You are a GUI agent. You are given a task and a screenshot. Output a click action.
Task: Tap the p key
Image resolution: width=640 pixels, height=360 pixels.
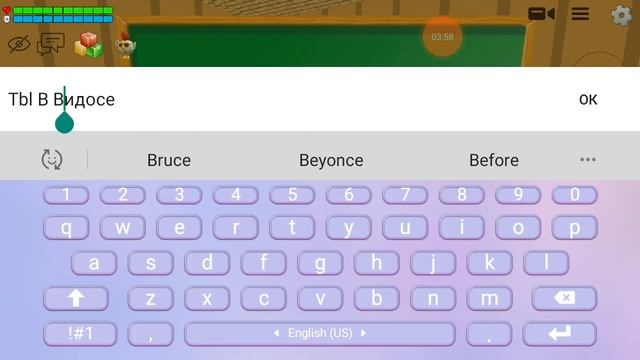pyautogui.click(x=575, y=227)
